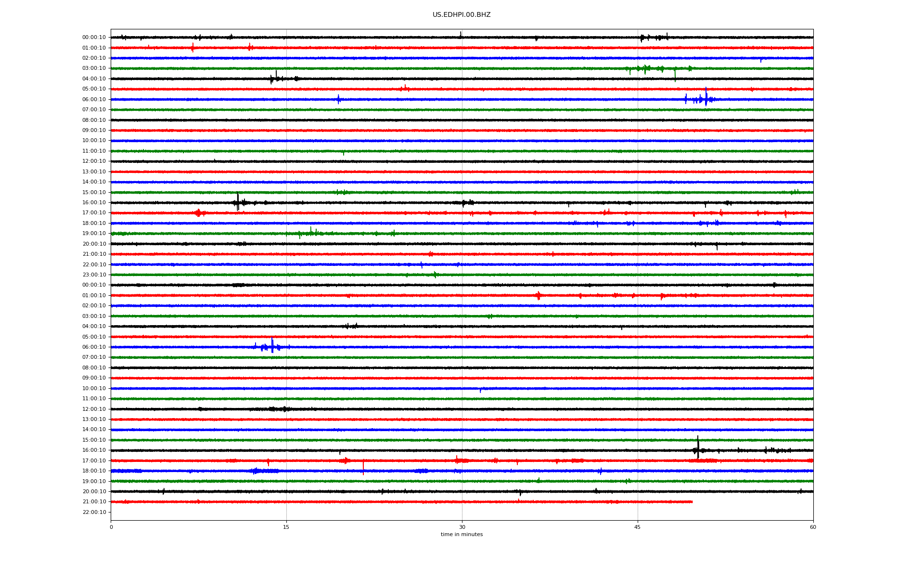
Task: Select the 30 minute x-axis tick label
Action: (462, 527)
